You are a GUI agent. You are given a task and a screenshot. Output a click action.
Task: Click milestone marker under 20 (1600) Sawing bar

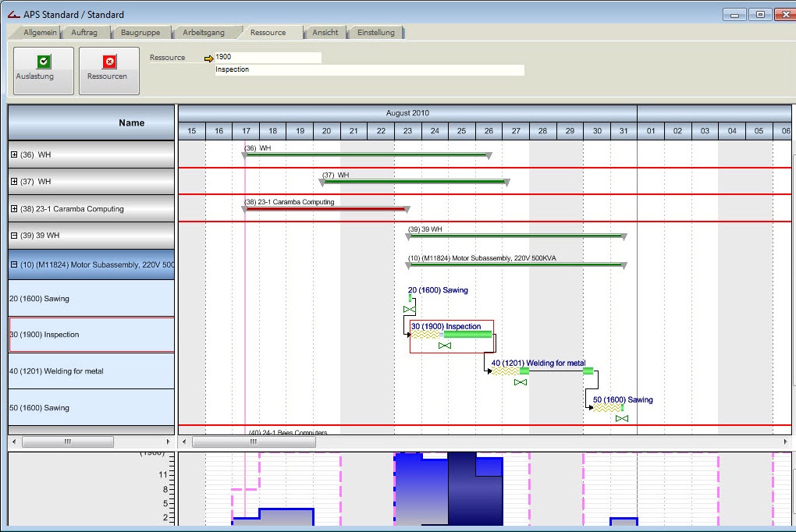coord(409,309)
